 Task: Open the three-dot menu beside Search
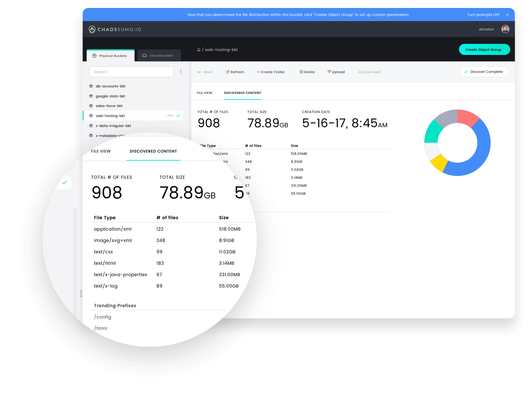(x=181, y=72)
